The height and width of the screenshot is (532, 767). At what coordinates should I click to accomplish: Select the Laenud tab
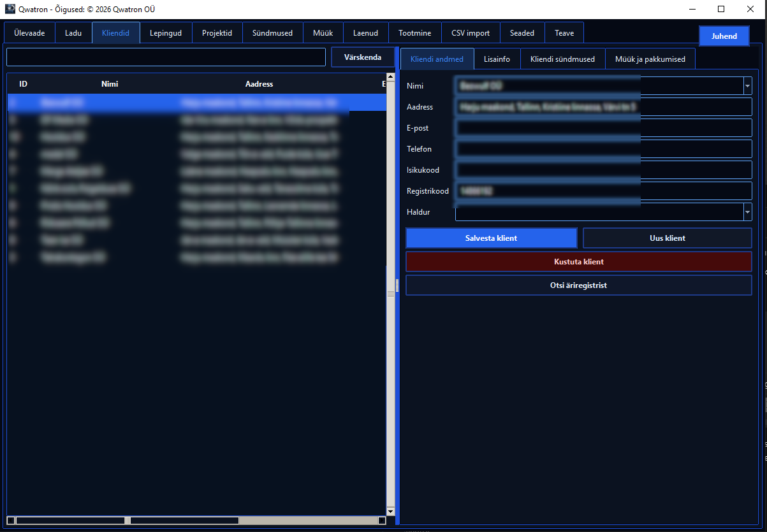[x=365, y=33]
